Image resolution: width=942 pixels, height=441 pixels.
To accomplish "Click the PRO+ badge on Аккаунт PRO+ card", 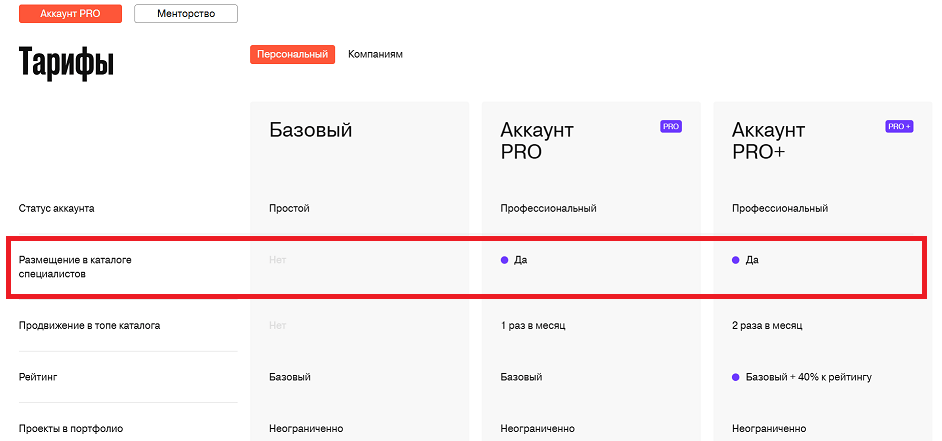I will click(x=899, y=127).
